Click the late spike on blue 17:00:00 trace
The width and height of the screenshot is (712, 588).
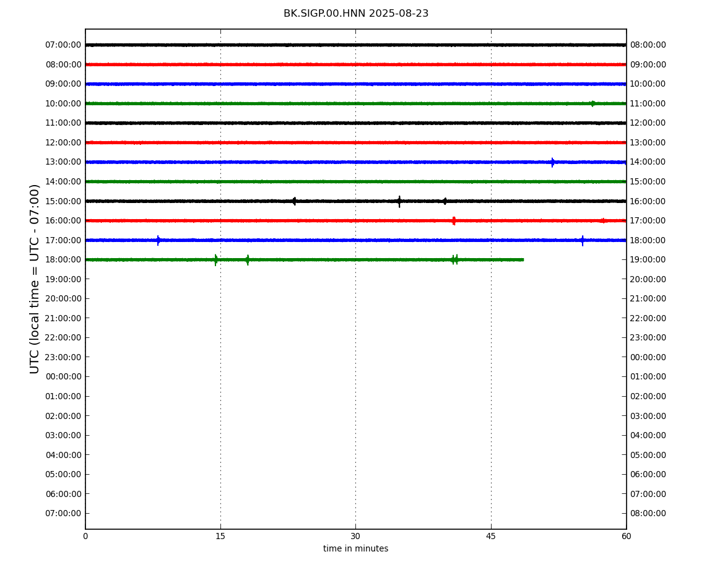pos(582,240)
